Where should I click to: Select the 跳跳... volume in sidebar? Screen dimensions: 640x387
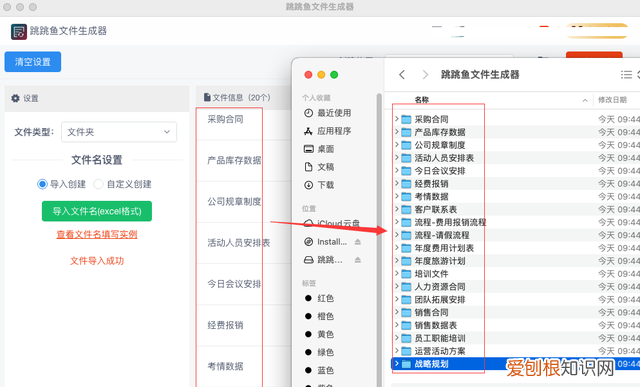pyautogui.click(x=324, y=260)
